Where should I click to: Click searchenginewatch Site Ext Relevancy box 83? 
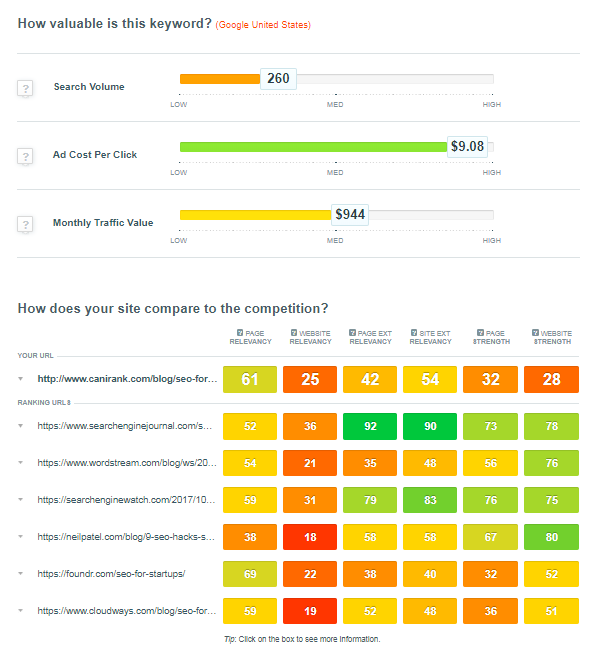coord(430,500)
